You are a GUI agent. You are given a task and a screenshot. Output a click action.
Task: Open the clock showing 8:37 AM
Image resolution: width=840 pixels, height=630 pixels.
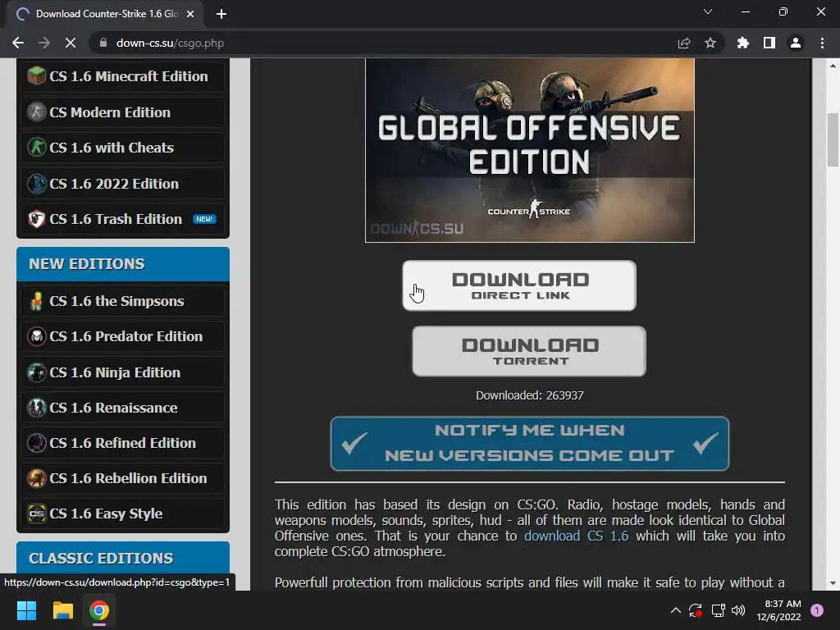779,610
